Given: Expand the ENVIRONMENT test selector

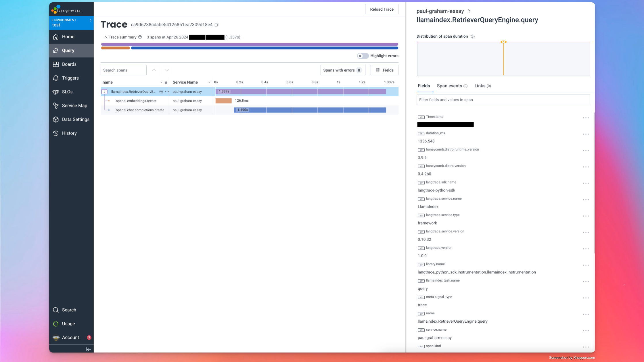Looking at the screenshot, I should pyautogui.click(x=71, y=23).
